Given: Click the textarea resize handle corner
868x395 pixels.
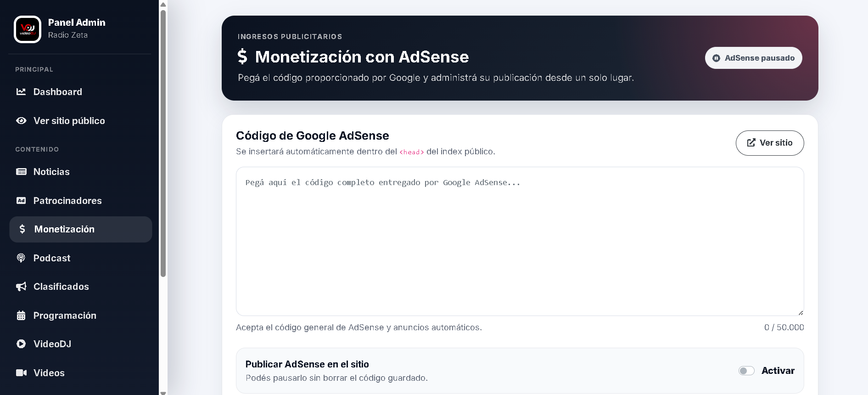Looking at the screenshot, I should point(801,313).
